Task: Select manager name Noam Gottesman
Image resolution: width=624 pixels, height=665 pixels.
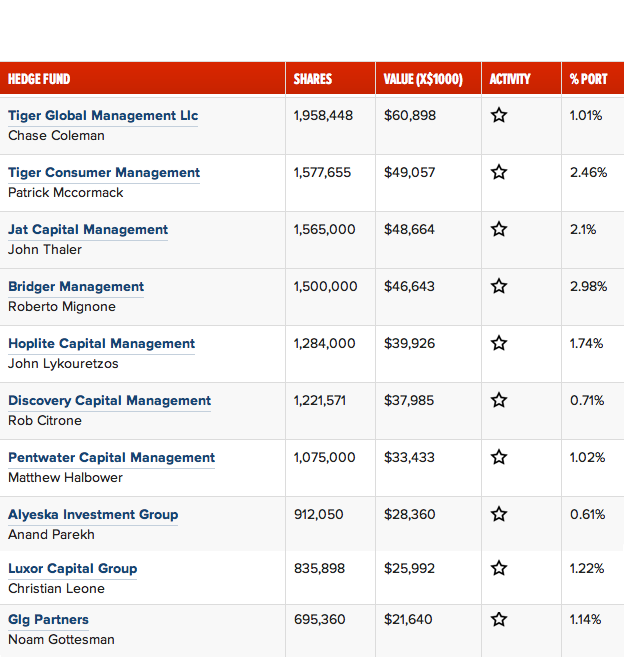Action: click(x=62, y=640)
